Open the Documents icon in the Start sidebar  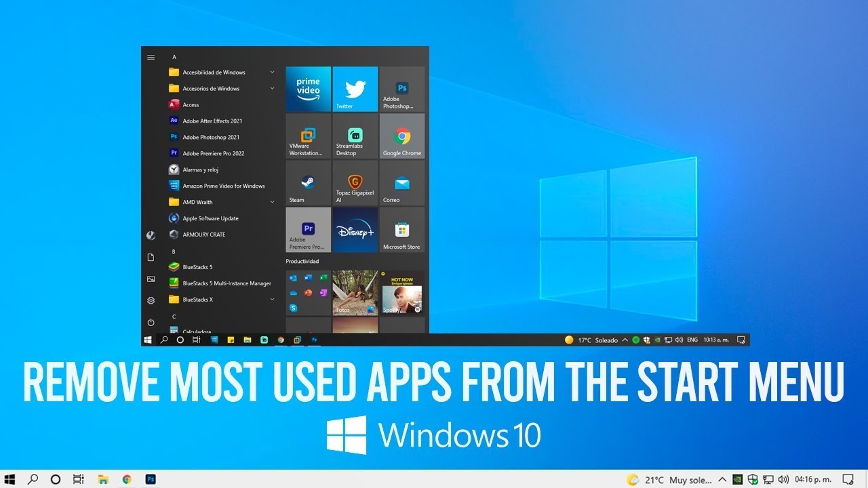(151, 257)
